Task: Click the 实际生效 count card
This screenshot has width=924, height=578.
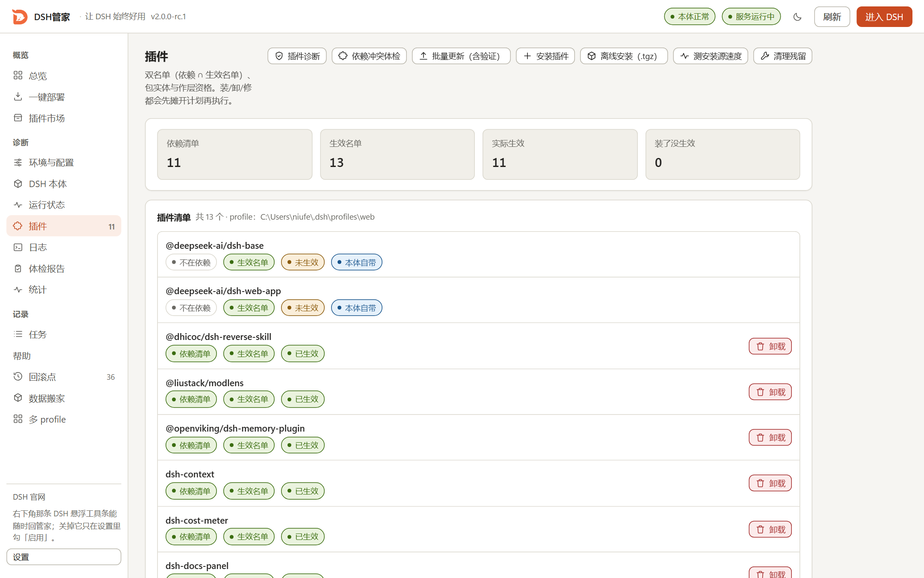Action: [x=560, y=155]
